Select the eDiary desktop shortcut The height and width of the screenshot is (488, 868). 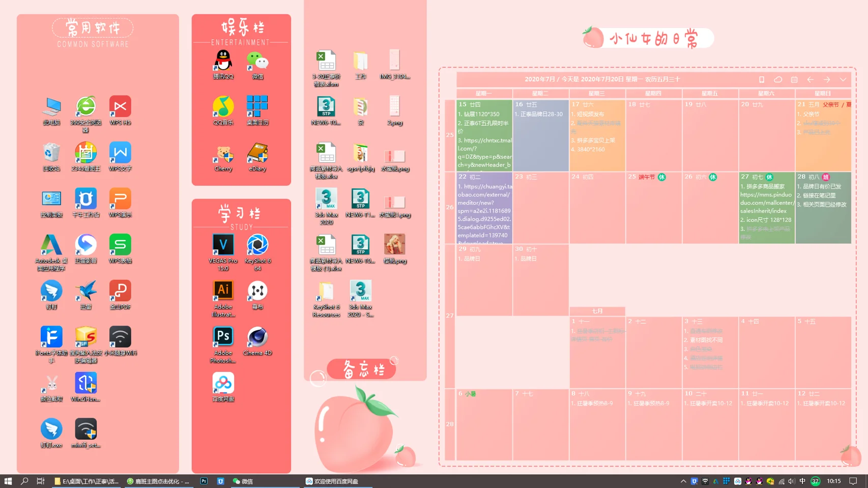click(x=257, y=157)
